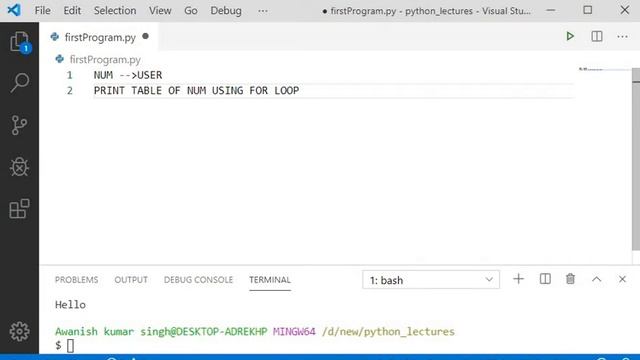Open the Manage gear settings icon
The height and width of the screenshot is (360, 640).
(19, 331)
